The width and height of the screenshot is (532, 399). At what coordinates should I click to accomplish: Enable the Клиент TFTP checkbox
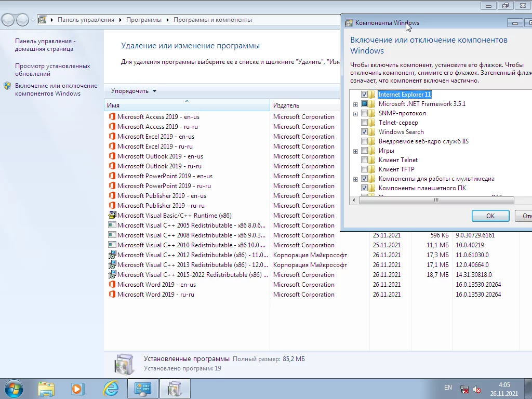tap(364, 169)
